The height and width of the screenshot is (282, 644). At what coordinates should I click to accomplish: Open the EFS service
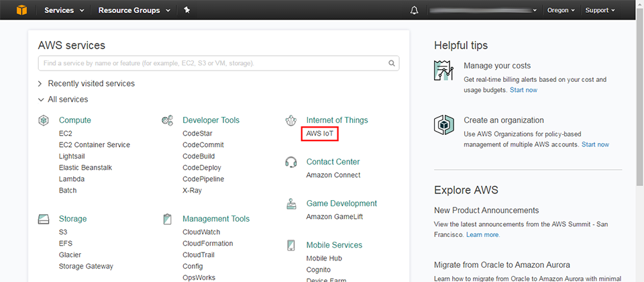66,243
